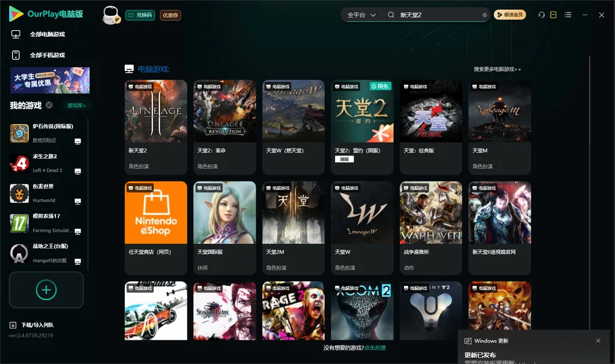Open the 天堂:经典版 game card
Viewport: 615px width, 364px height.
431,127
